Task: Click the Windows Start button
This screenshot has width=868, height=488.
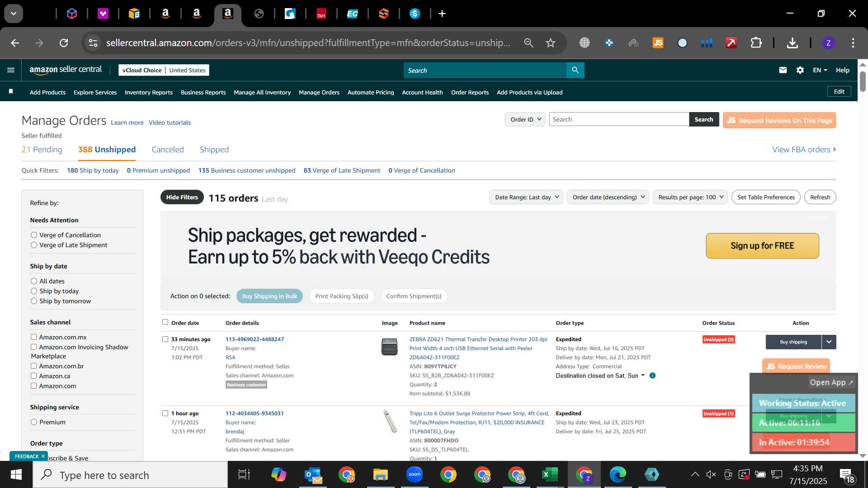Action: [16, 475]
